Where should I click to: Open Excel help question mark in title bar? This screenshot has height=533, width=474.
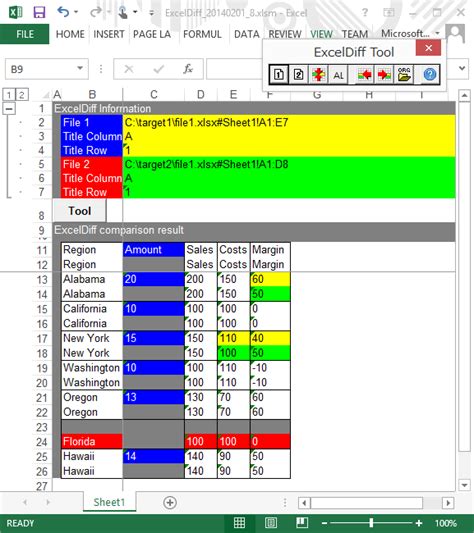[365, 12]
